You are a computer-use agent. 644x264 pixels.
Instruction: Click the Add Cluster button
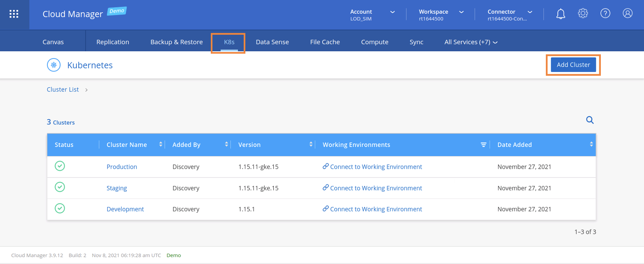pos(573,65)
